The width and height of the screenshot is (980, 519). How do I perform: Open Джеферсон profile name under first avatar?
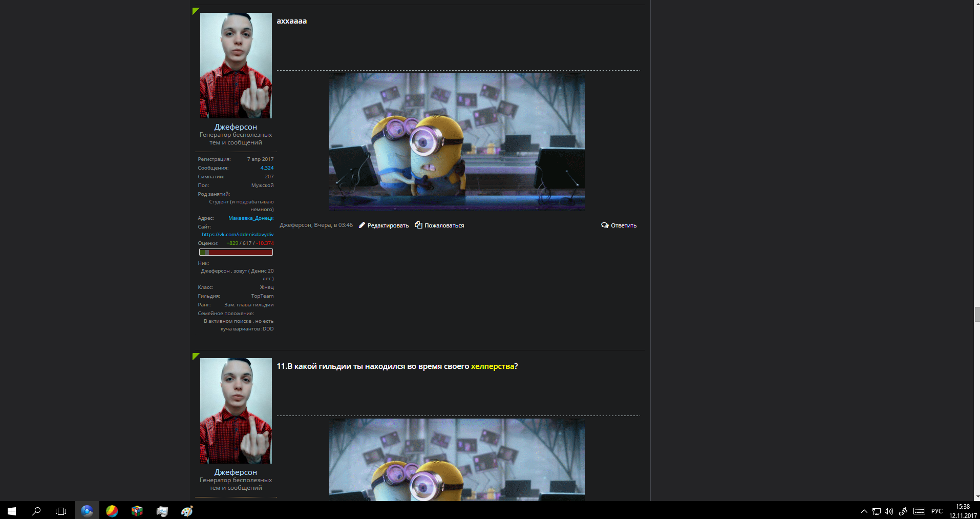click(x=236, y=127)
